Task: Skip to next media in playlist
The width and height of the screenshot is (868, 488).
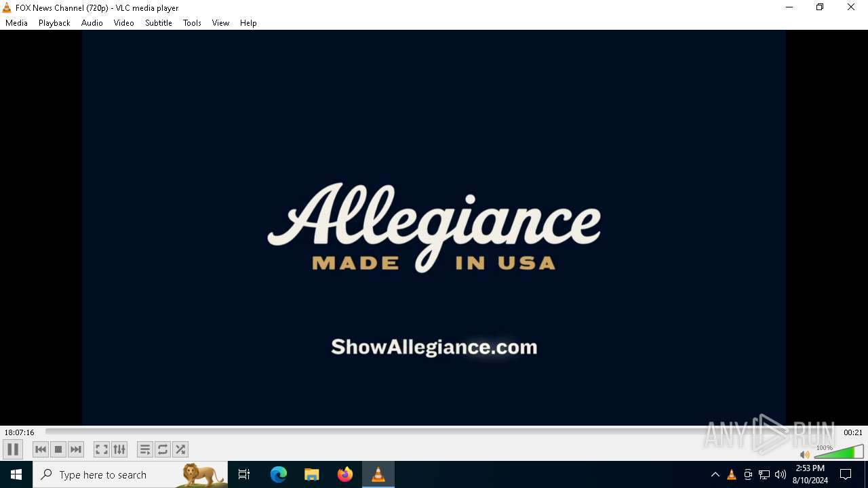Action: point(76,449)
